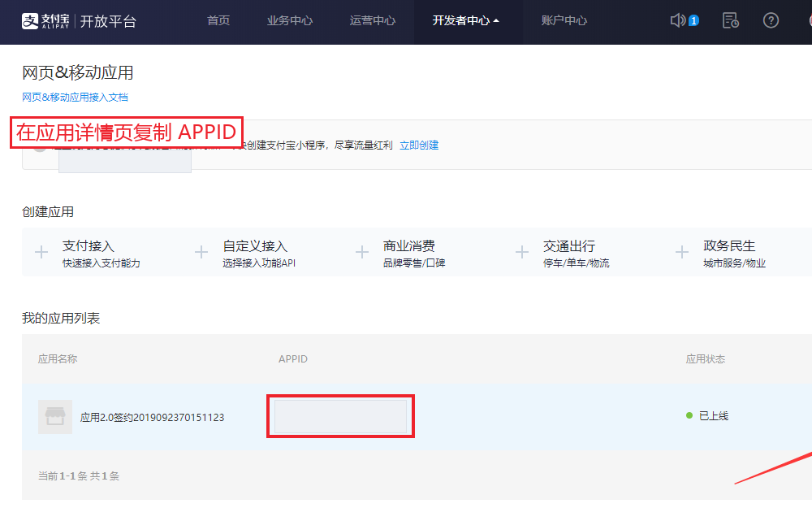
Task: Go to 首页 tab
Action: coord(218,21)
